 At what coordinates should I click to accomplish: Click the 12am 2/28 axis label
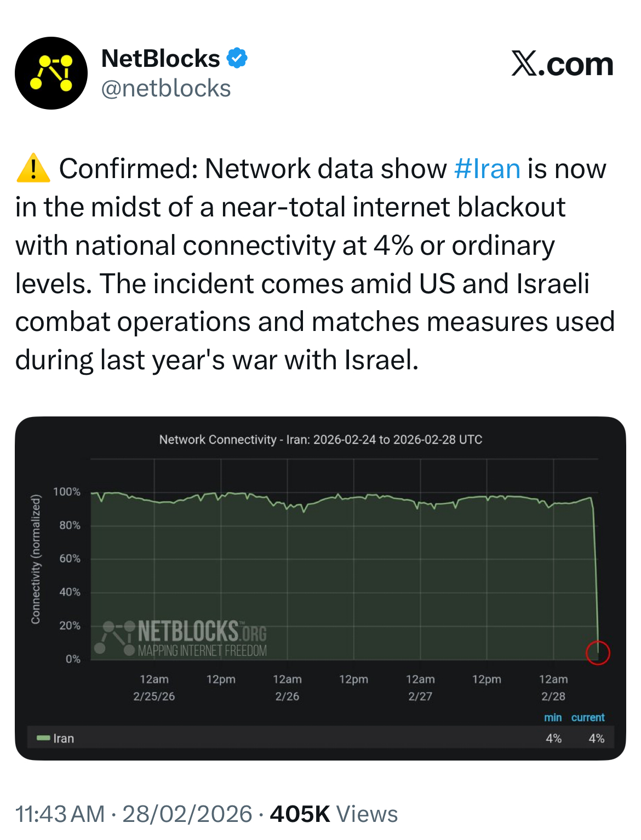point(553,687)
